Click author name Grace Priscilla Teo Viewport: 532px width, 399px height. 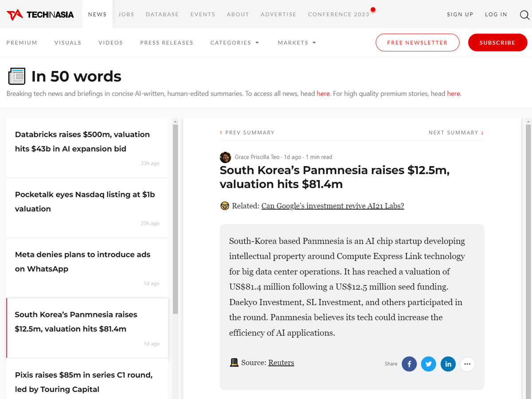257,157
